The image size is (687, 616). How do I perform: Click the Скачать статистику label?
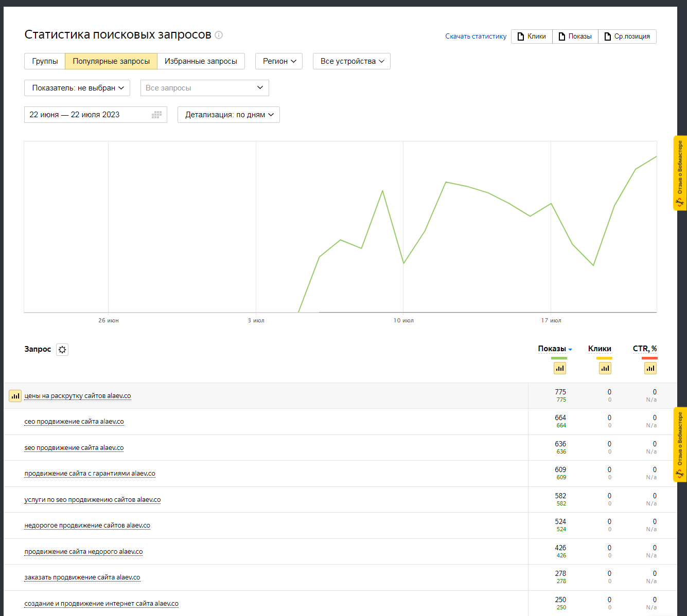point(475,37)
